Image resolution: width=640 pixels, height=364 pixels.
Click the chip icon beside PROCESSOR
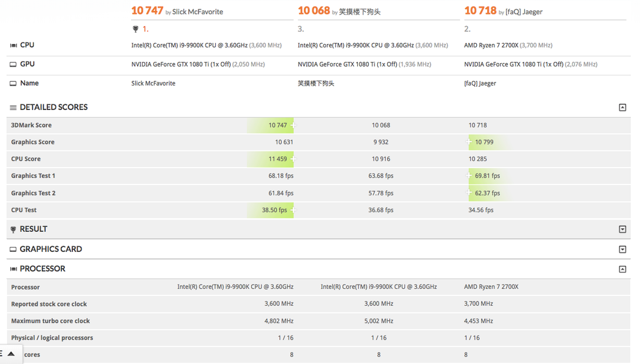point(12,268)
